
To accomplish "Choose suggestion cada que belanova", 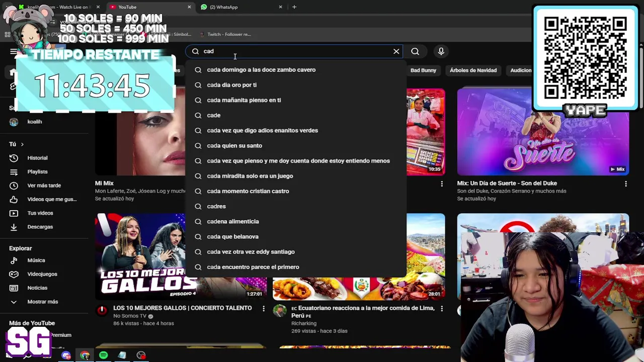I will (x=296, y=237).
